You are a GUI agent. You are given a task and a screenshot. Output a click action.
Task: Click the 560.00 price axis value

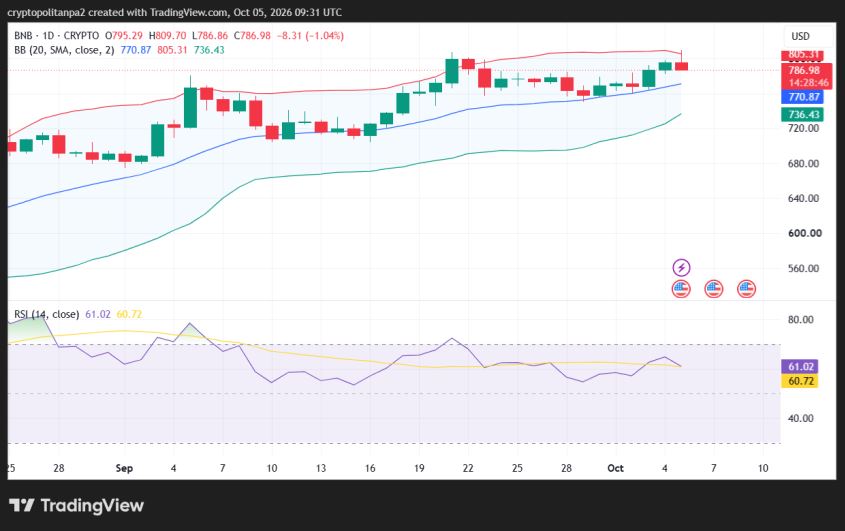click(803, 268)
